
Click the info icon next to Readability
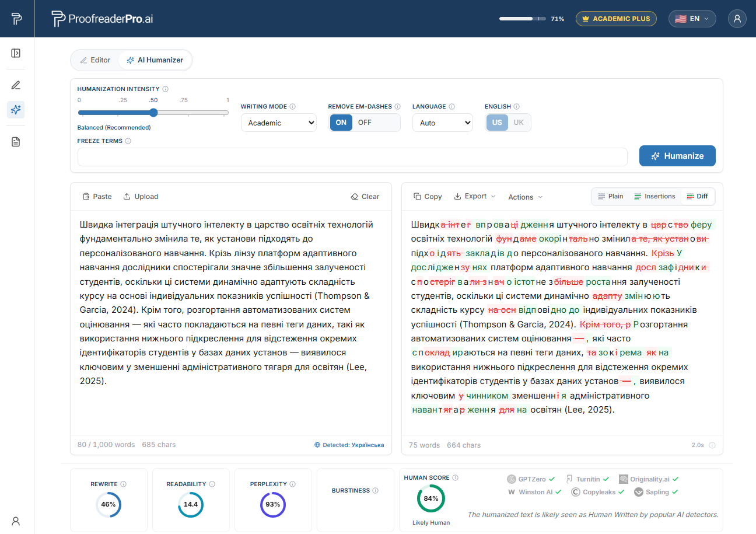coord(212,484)
